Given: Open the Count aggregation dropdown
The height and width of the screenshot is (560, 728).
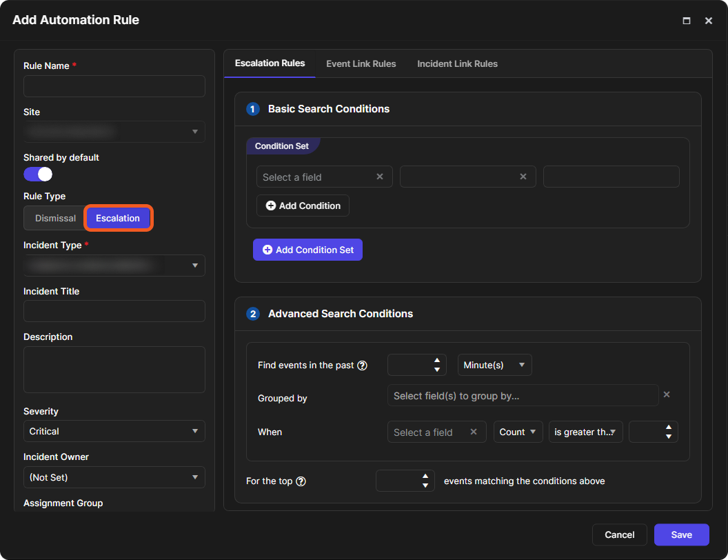Looking at the screenshot, I should (x=518, y=432).
